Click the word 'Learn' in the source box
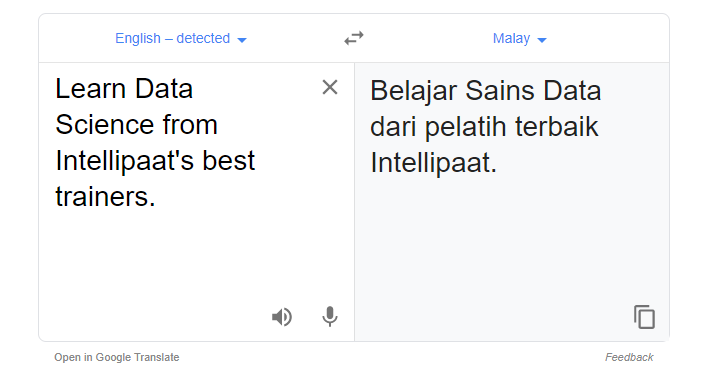 [90, 88]
